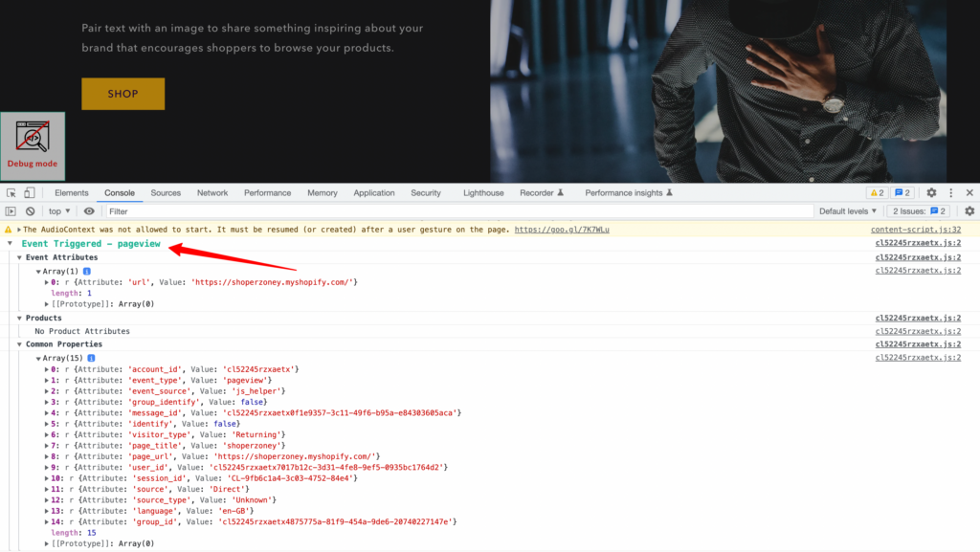
Task: Collapse the Event Attributes group
Action: [x=19, y=257]
